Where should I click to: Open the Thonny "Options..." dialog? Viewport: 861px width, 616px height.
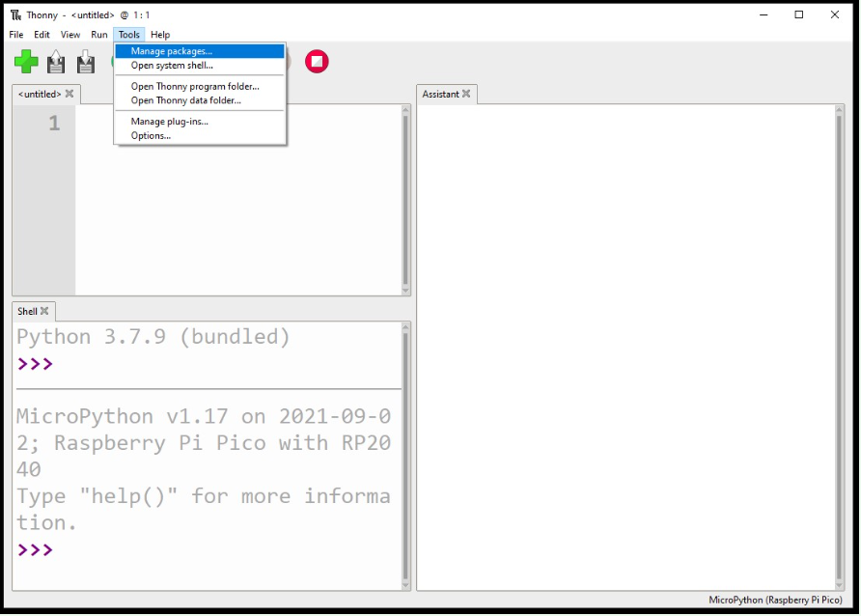coord(151,135)
